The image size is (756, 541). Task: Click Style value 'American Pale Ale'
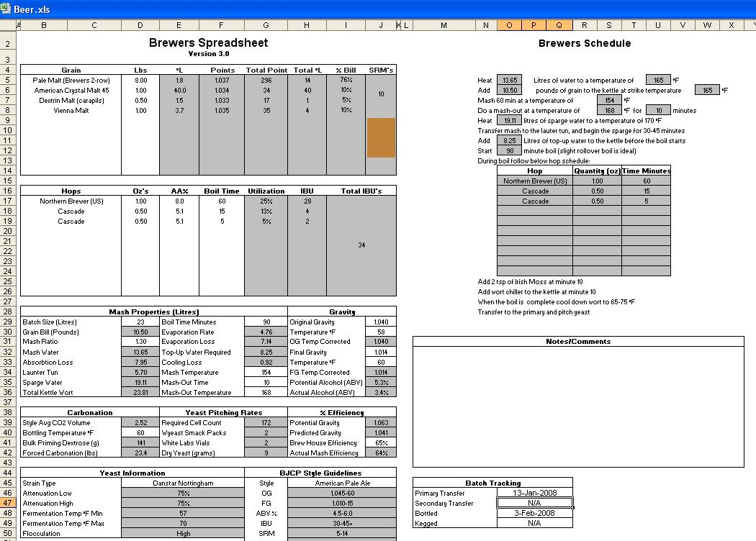tap(342, 483)
